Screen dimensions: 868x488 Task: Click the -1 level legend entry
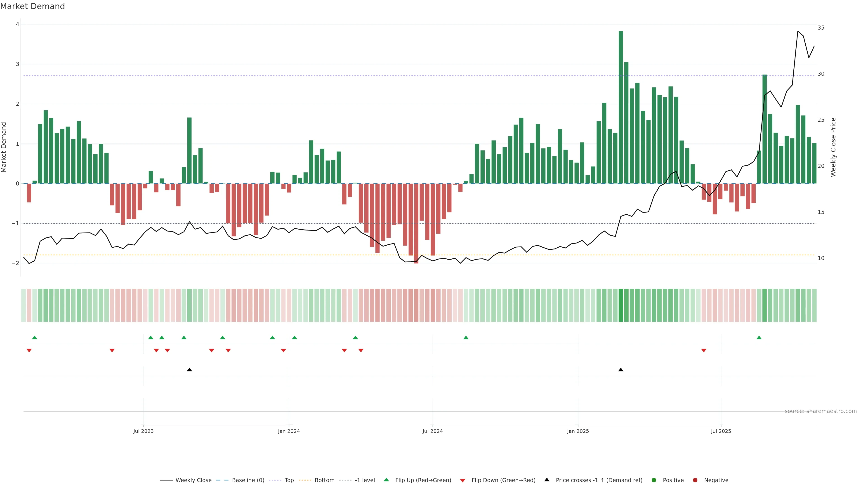(365, 480)
